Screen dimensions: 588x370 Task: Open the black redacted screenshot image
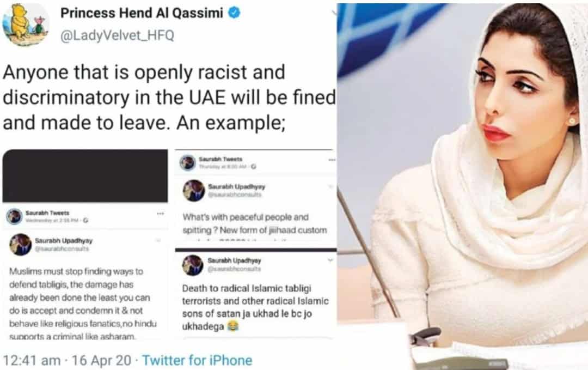click(85, 176)
